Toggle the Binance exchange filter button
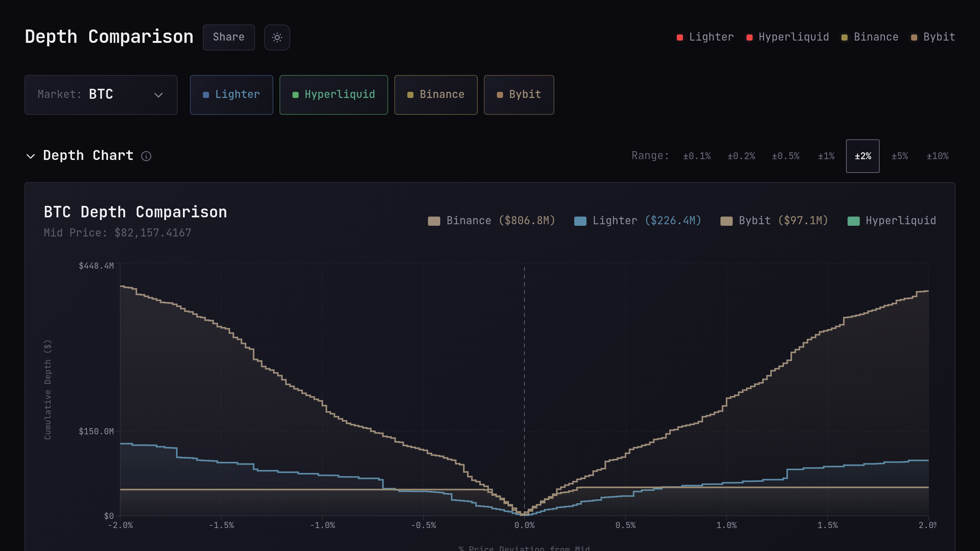The image size is (980, 551). tap(436, 95)
